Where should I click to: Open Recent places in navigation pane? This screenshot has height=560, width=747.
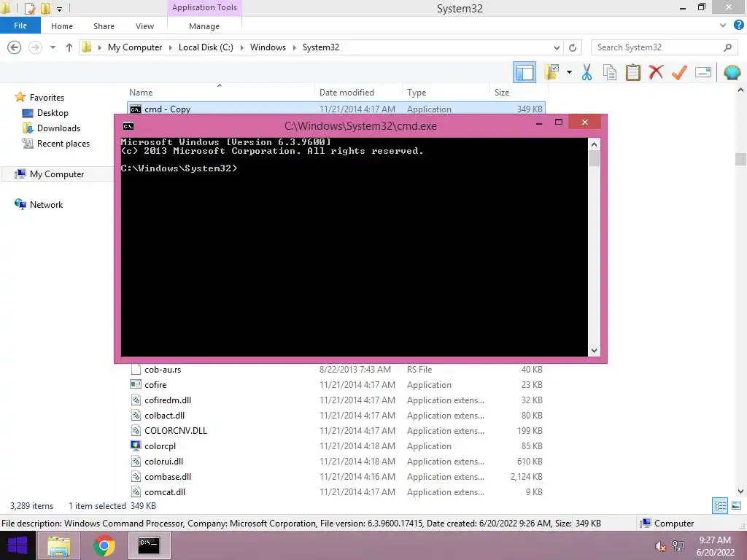[63, 144]
